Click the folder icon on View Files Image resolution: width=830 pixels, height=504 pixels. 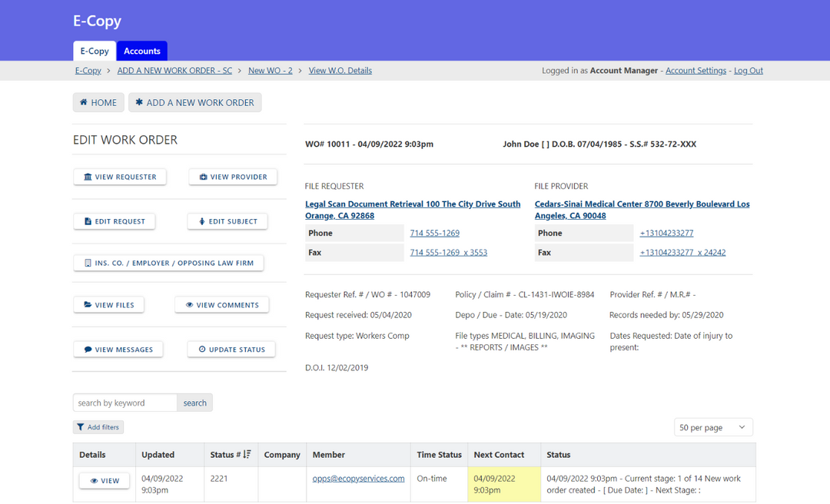point(88,305)
